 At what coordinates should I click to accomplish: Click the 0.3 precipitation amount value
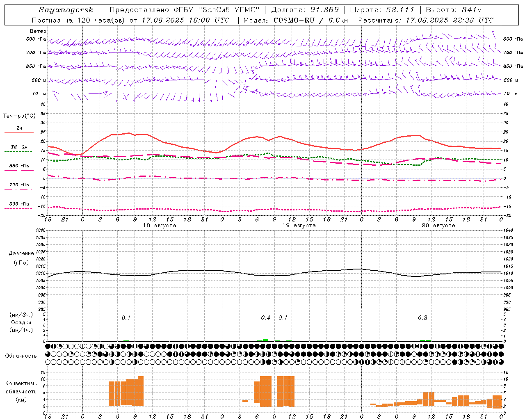point(422,318)
